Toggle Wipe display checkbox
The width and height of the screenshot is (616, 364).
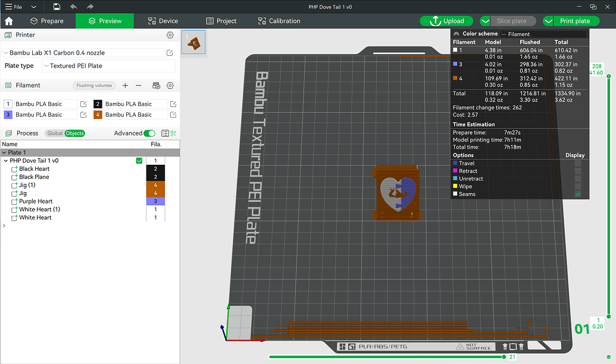click(x=578, y=186)
